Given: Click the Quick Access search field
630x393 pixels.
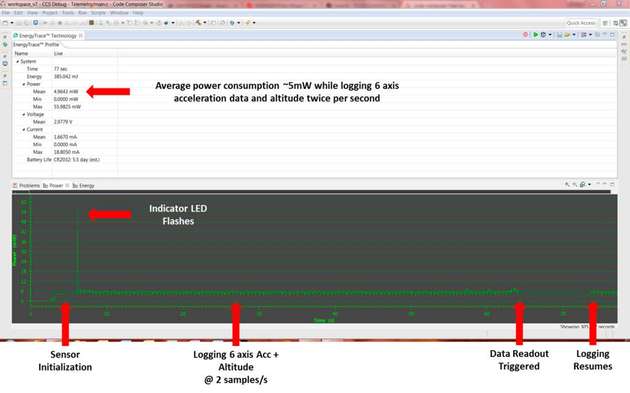Looking at the screenshot, I should point(581,23).
